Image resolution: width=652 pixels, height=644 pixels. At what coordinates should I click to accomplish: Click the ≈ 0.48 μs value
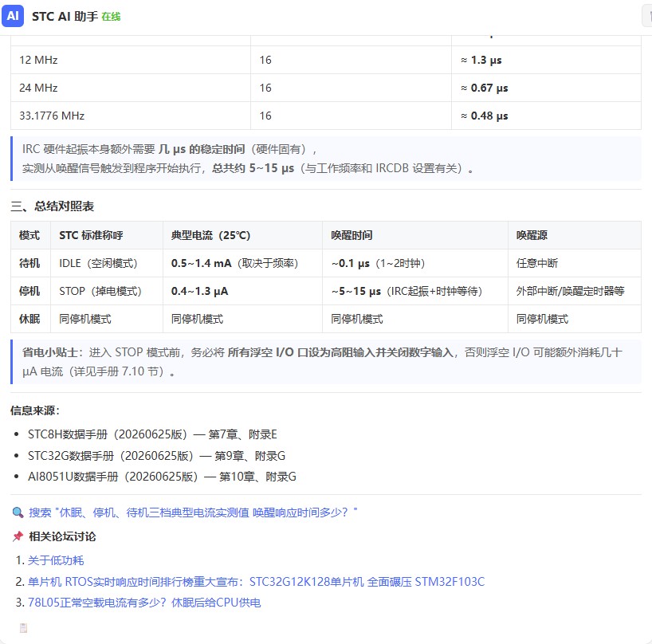click(x=485, y=116)
